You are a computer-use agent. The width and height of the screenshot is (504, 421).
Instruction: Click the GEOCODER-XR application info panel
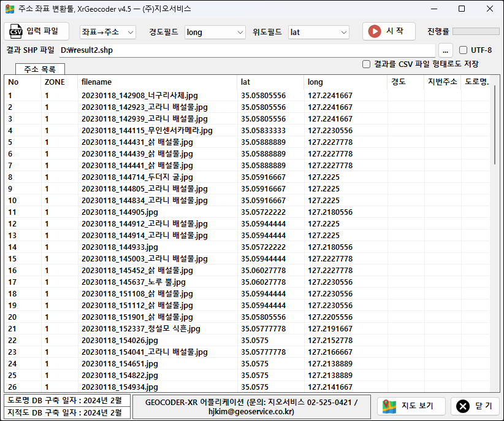(x=251, y=407)
